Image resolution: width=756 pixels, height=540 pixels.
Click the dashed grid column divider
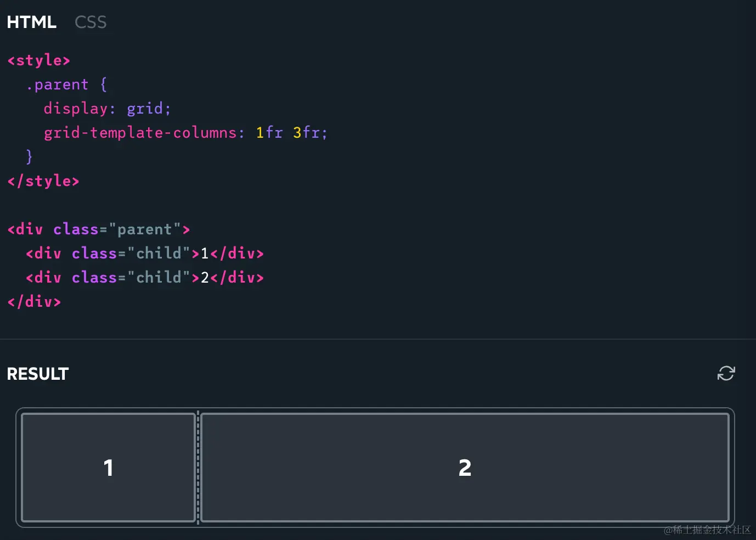[198, 467]
